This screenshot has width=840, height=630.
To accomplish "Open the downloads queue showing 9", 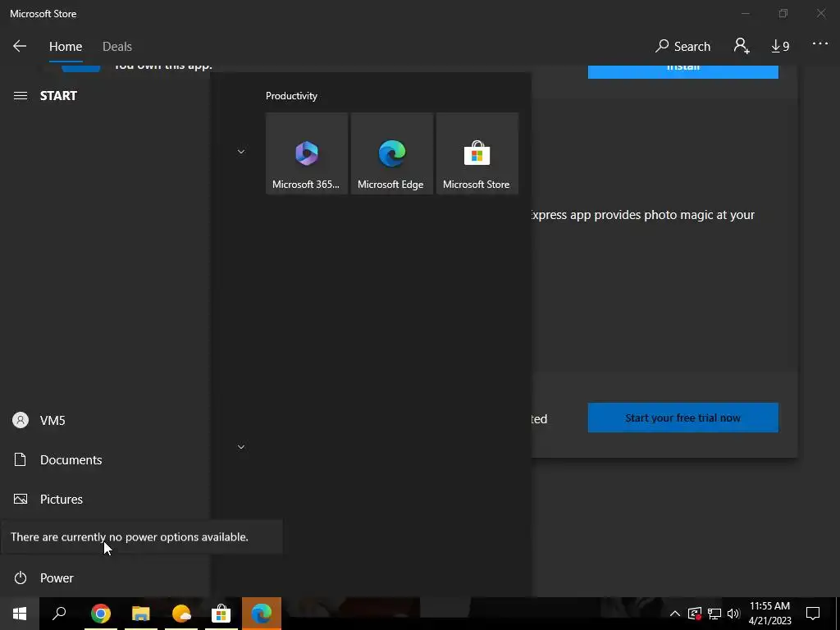I will pyautogui.click(x=780, y=47).
